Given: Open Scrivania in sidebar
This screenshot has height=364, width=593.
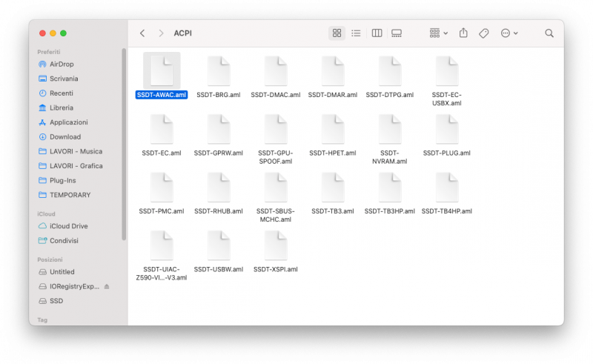Looking at the screenshot, I should tap(59, 79).
